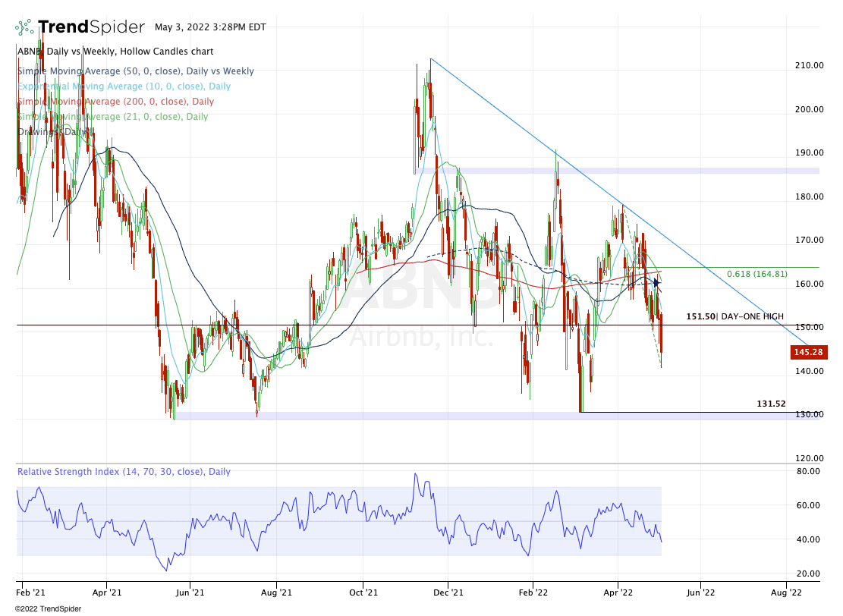Click the Apr '21 date axis label
Viewport: 843px width, 616px height.
[x=107, y=593]
